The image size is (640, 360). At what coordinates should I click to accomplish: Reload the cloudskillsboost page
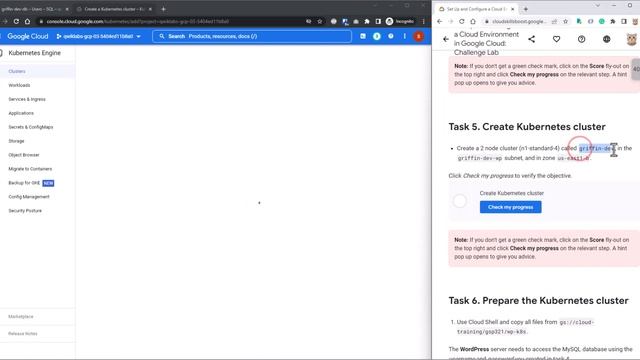462,21
